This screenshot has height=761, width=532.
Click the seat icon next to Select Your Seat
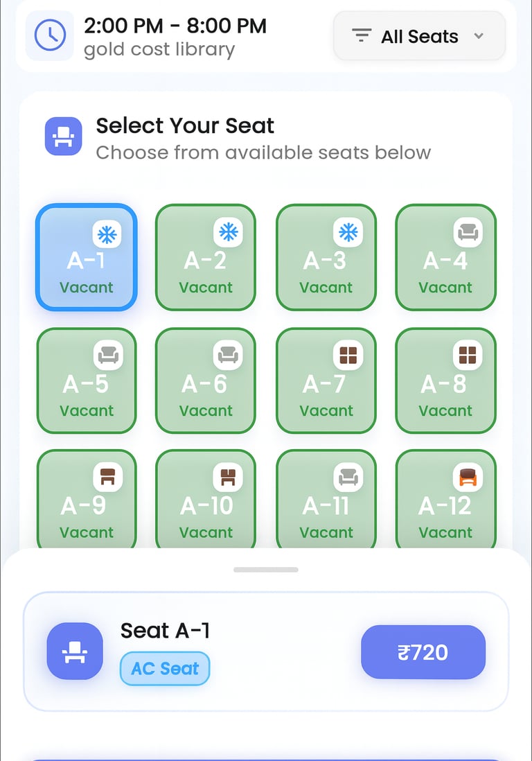[x=62, y=136]
